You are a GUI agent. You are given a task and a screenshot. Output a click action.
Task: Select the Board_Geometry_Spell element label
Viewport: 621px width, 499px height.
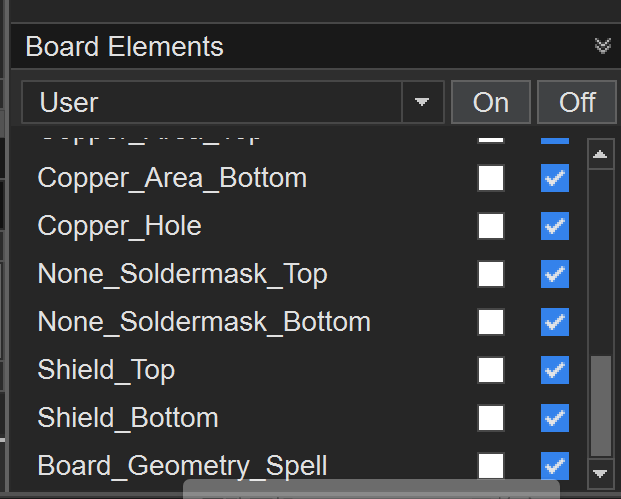click(182, 466)
